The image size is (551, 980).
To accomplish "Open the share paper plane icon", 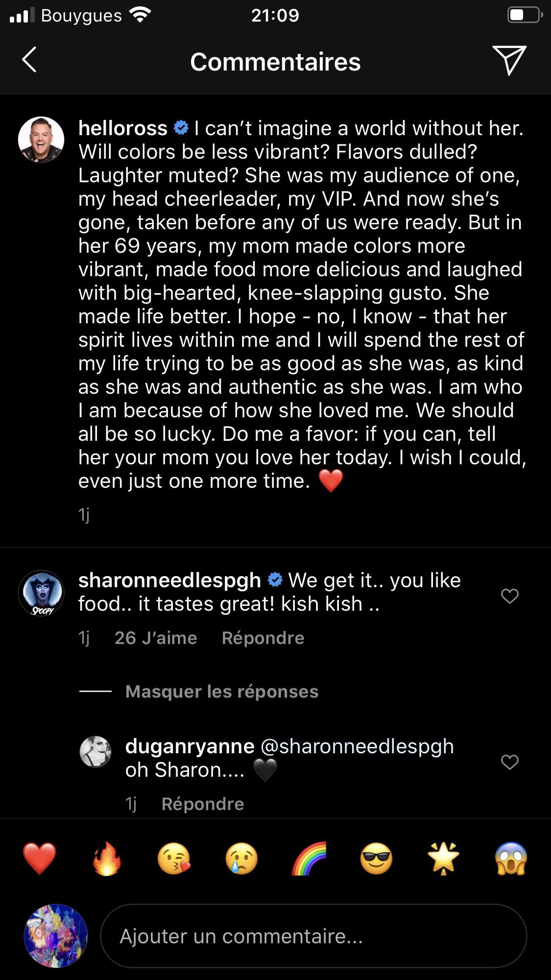I will pos(509,60).
